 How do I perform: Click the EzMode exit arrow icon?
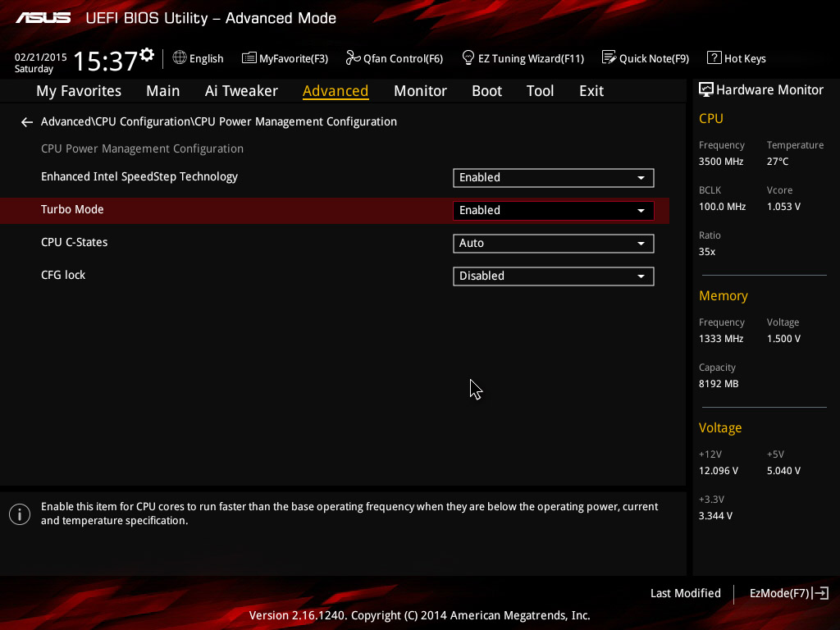[820, 593]
